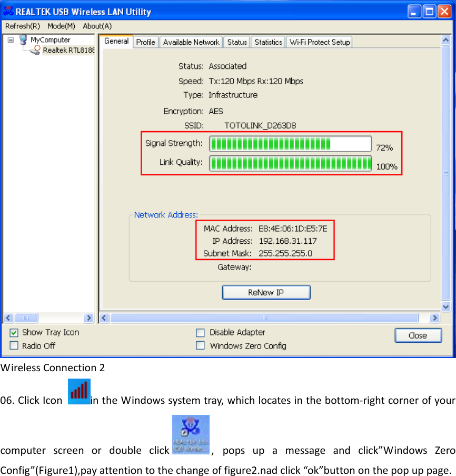Collapse the MyComputer tree node
The width and height of the screenshot is (456, 476).
pyautogui.click(x=11, y=40)
